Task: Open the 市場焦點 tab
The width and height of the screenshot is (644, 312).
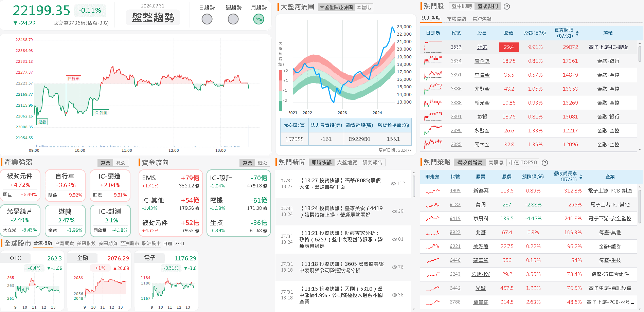Action: coord(457,19)
